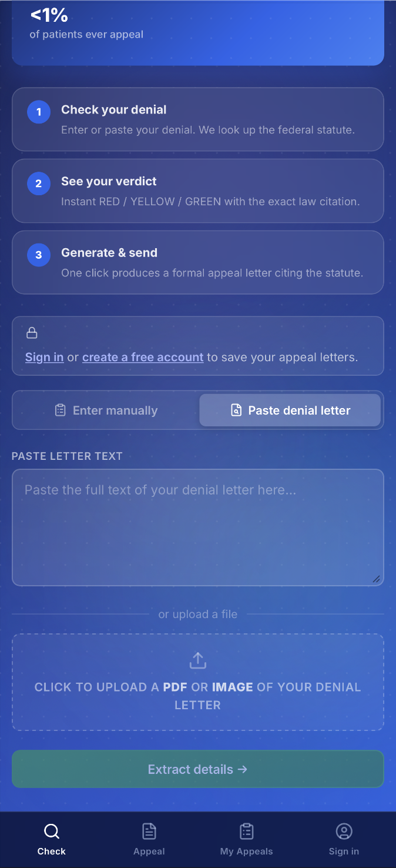
Task: Open the Check tab magnifier icon
Action: (x=51, y=831)
